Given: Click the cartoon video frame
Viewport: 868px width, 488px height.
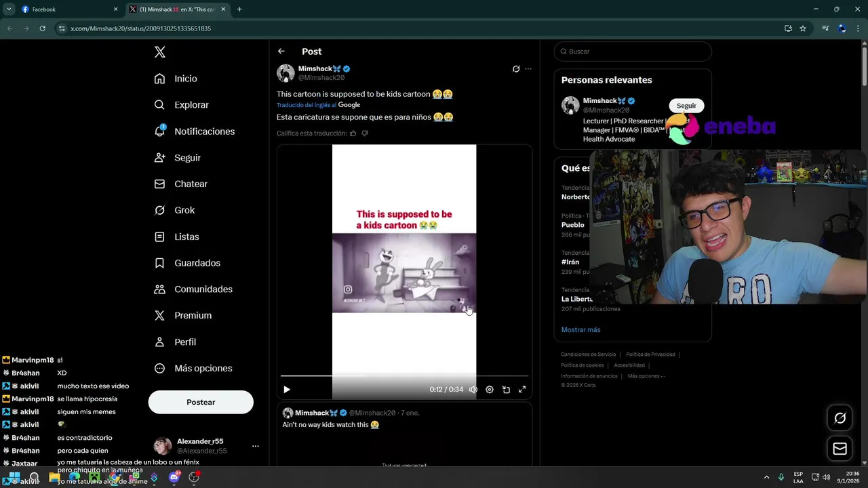Looking at the screenshot, I should pyautogui.click(x=404, y=273).
